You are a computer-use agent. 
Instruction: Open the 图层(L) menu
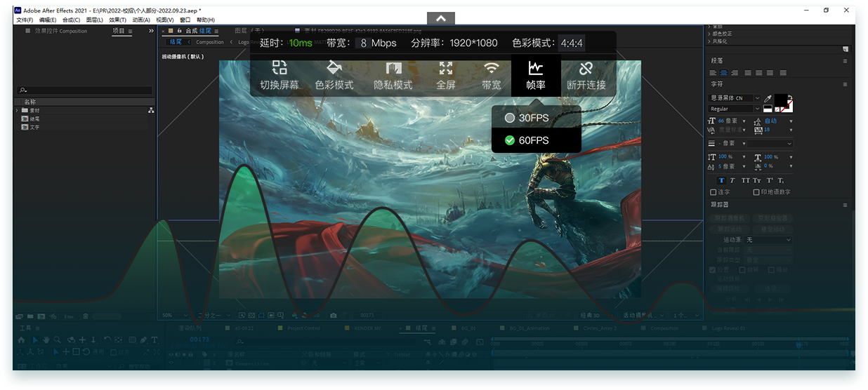pos(94,20)
